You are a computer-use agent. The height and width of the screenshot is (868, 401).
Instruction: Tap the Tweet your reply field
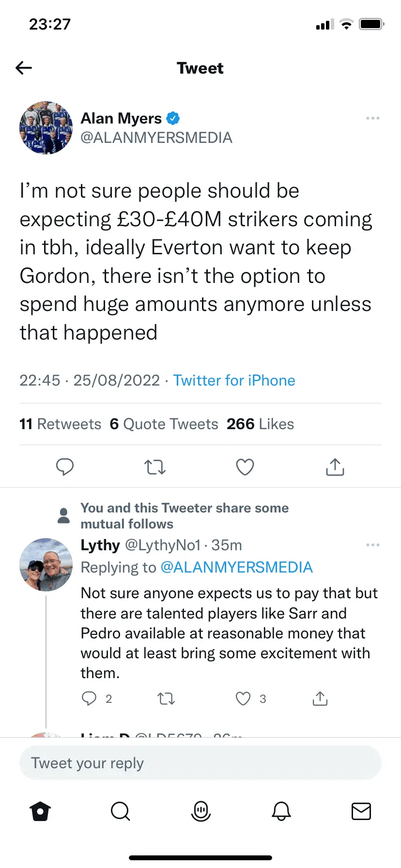tap(200, 763)
